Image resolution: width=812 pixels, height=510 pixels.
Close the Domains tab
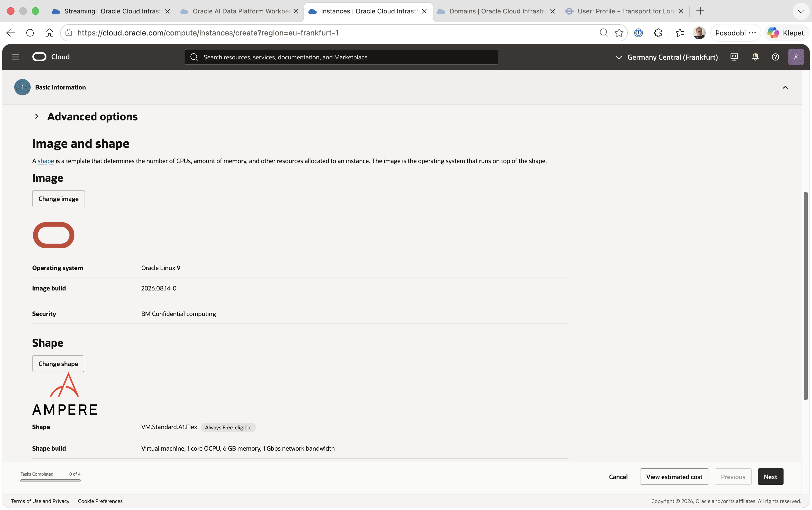point(552,11)
